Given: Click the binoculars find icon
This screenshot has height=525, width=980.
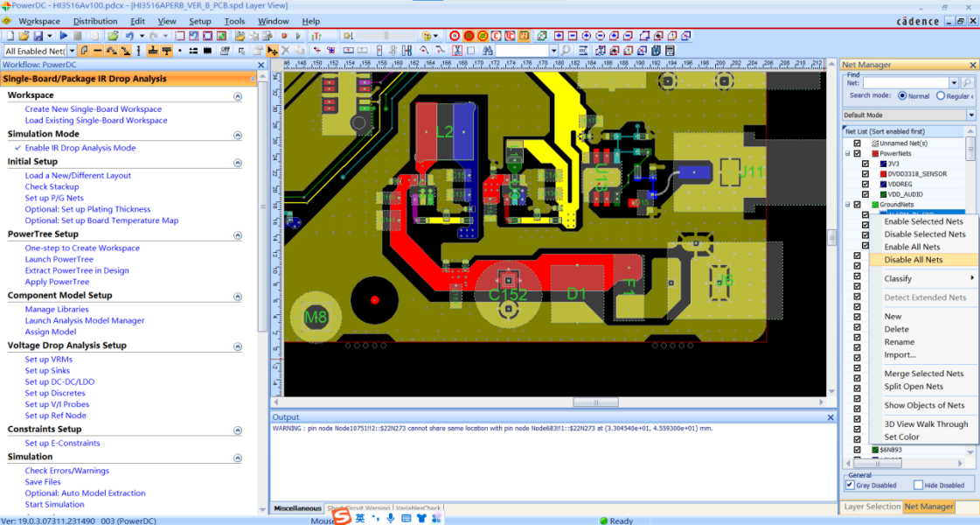Looking at the screenshot, I should pos(488,51).
